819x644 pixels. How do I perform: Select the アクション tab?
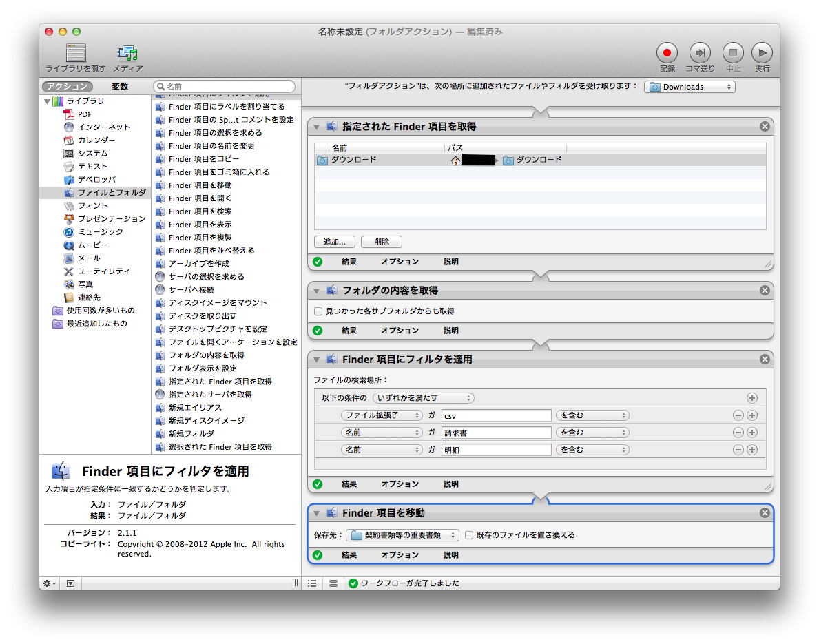pyautogui.click(x=65, y=87)
